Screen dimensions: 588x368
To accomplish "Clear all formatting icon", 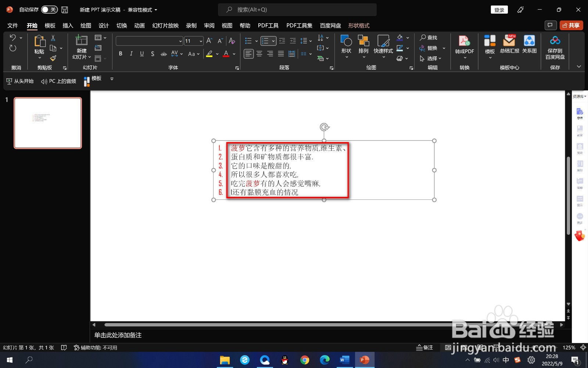I will pos(232,41).
